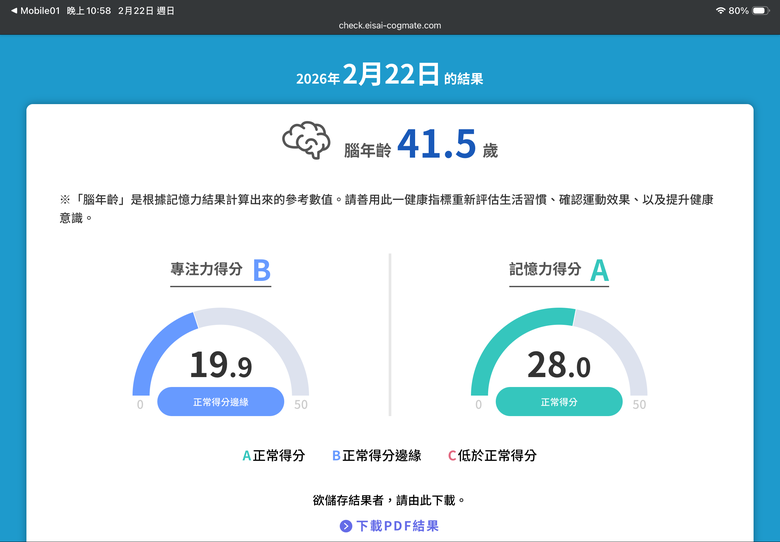
Task: Tap the Wi-Fi status icon
Action: click(x=720, y=10)
